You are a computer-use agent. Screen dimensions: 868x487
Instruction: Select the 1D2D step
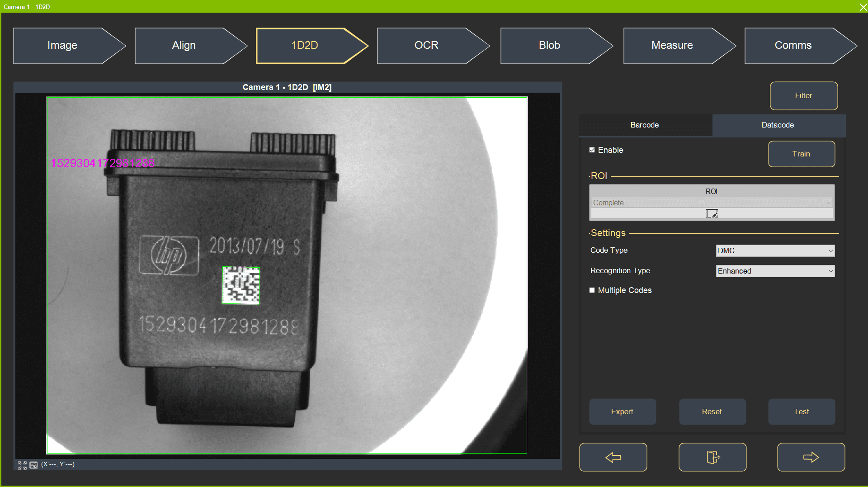tap(312, 46)
